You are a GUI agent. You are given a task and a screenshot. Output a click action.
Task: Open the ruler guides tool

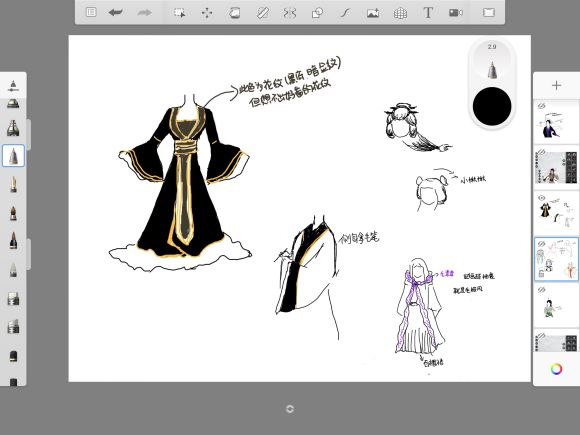pos(263,13)
